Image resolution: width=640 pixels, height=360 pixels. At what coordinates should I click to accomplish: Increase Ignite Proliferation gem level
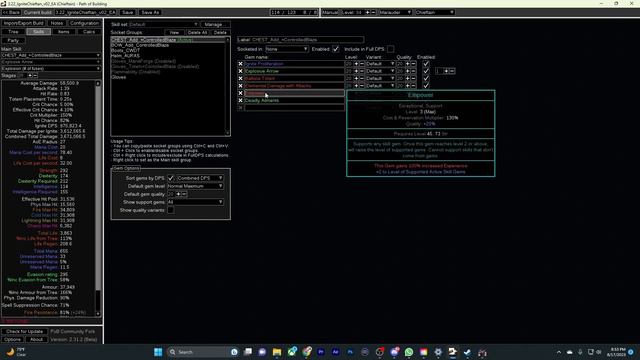[x=356, y=64]
